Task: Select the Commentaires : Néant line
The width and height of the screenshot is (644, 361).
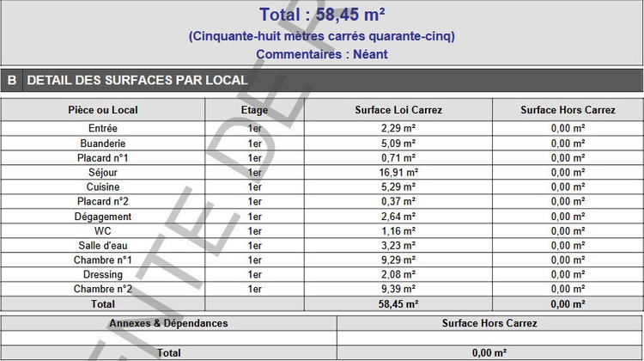Action: (322, 54)
